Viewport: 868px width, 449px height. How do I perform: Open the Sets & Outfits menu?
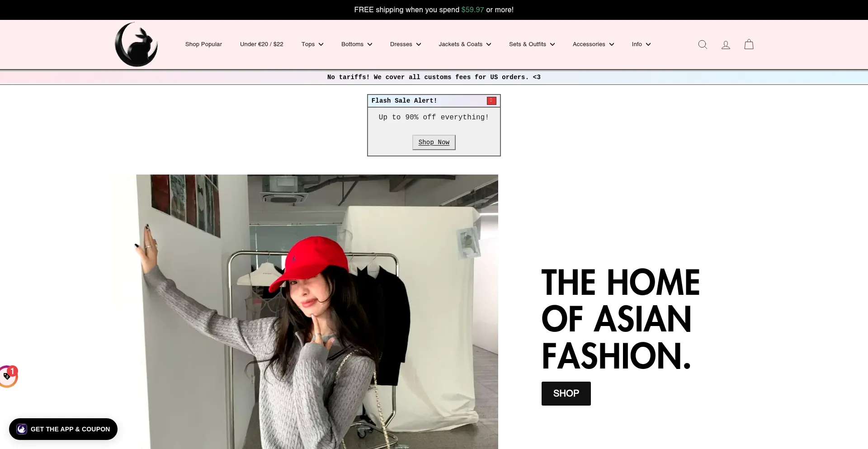[x=532, y=44]
